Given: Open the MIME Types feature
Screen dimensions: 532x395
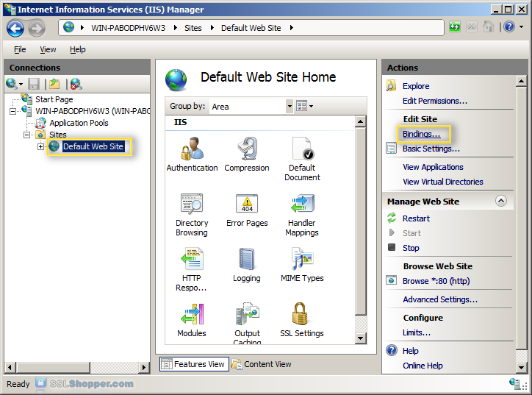Looking at the screenshot, I should tap(302, 265).
